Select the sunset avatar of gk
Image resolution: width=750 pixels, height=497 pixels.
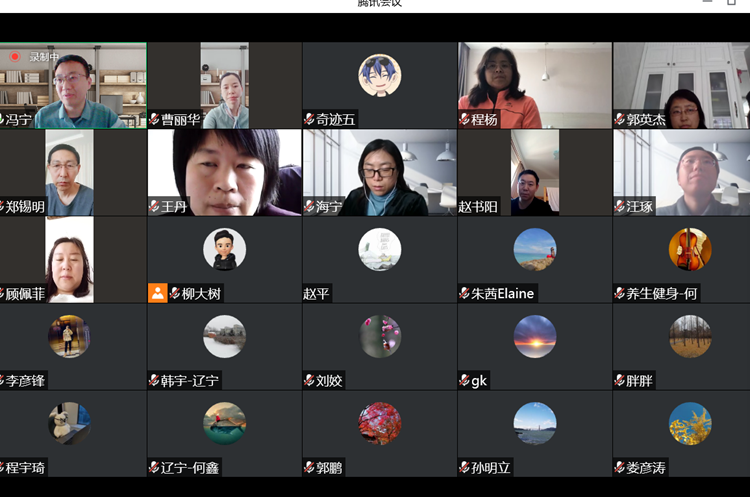(x=535, y=336)
